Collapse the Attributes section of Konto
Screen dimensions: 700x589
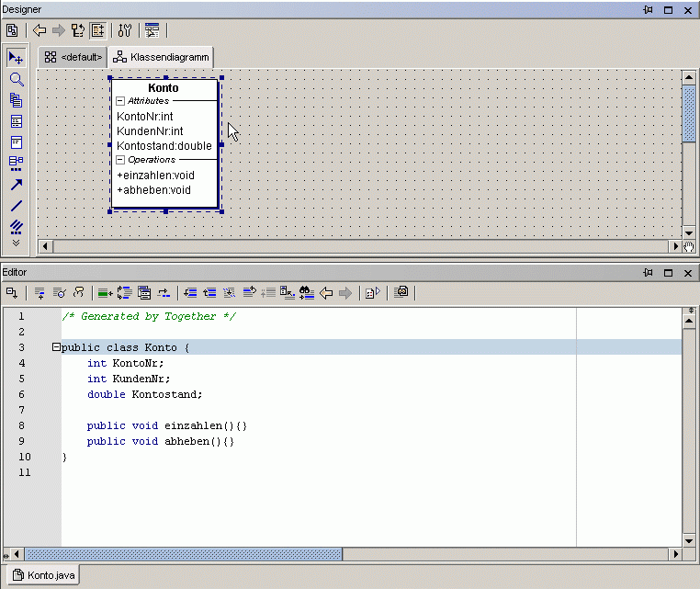120,100
